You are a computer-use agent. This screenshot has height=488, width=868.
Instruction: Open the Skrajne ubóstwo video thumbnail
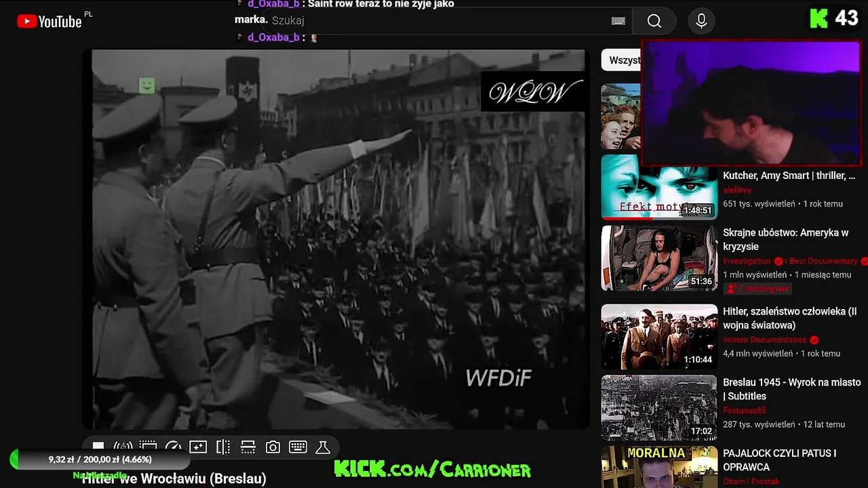[658, 258]
